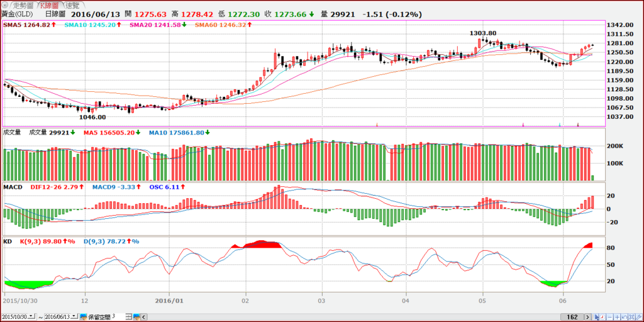This screenshot has width=644, height=322.
Task: Click the clock period icon
Action: (x=602, y=317)
